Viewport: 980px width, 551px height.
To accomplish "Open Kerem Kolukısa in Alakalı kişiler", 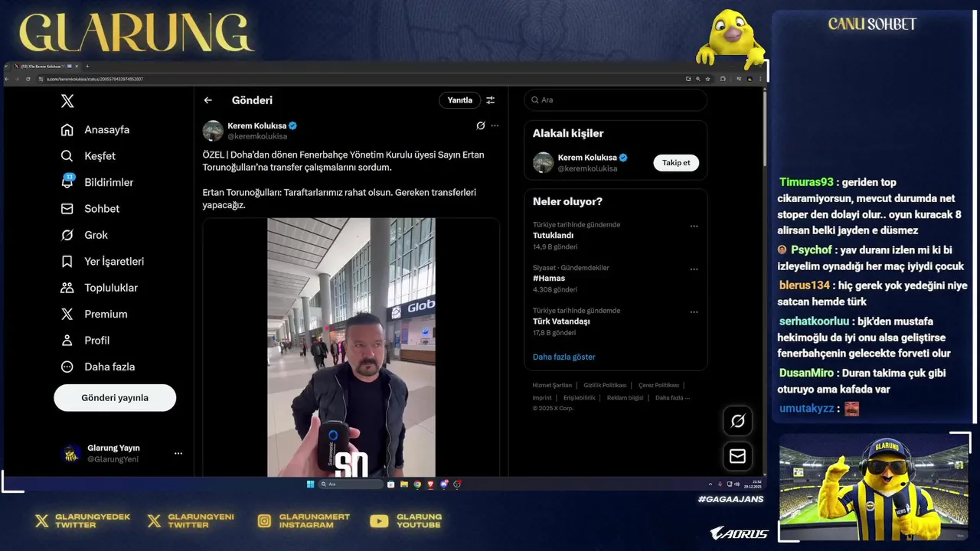I will click(x=587, y=158).
